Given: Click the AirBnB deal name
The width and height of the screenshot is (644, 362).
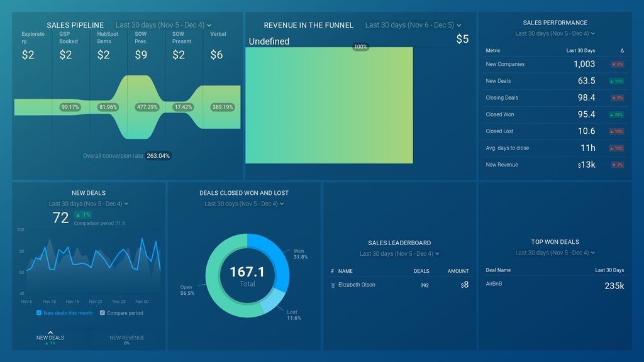Looking at the screenshot, I should pos(494,283).
